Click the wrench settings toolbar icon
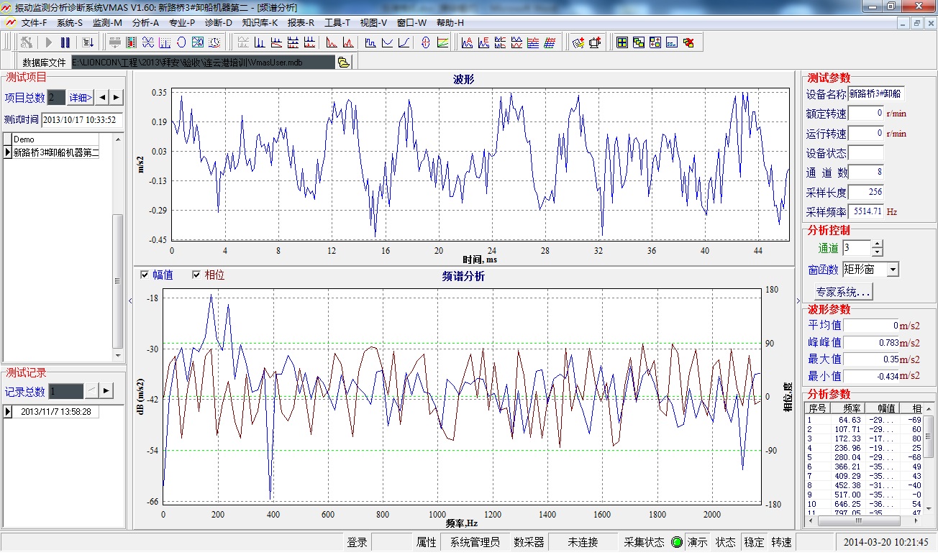This screenshot has height=560, width=938. [x=27, y=42]
